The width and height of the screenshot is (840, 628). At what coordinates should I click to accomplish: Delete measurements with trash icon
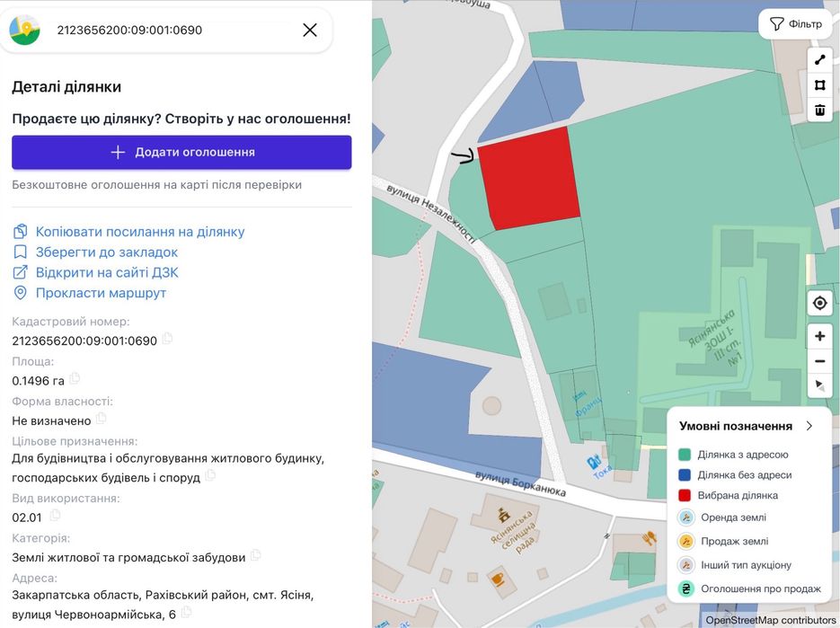(819, 111)
